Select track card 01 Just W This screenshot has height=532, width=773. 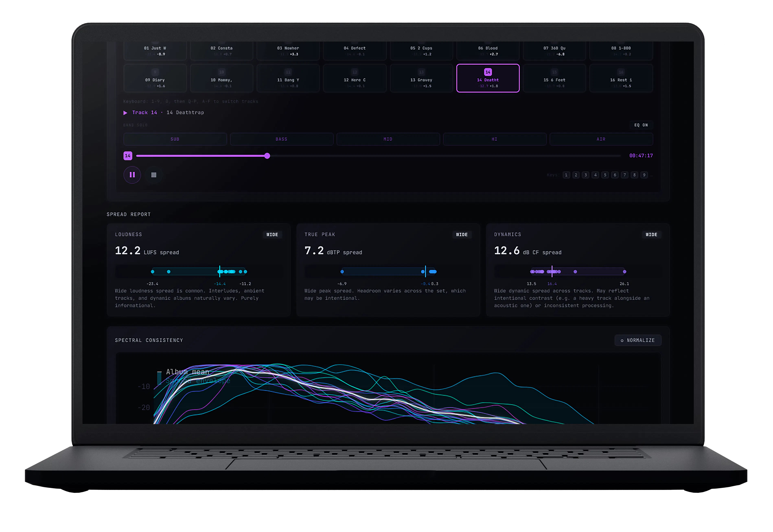point(155,51)
